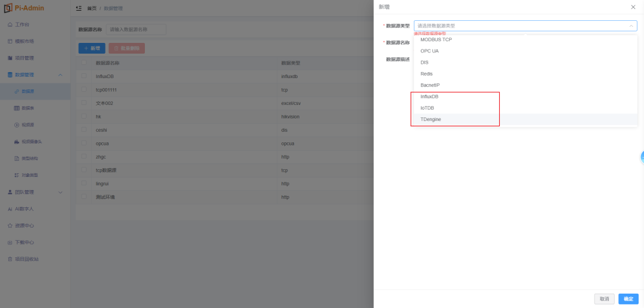Click the excel/csv type cell
The height and width of the screenshot is (308, 644).
point(291,103)
